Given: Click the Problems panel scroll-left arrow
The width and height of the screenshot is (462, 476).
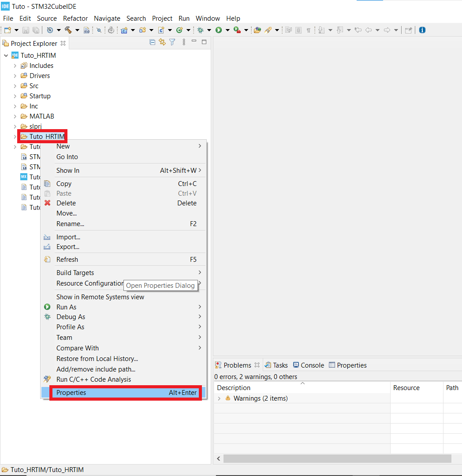Looking at the screenshot, I should [x=219, y=458].
